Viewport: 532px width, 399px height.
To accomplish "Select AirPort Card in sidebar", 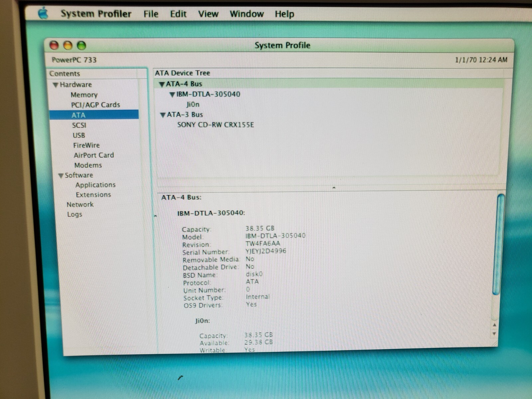I will [94, 155].
